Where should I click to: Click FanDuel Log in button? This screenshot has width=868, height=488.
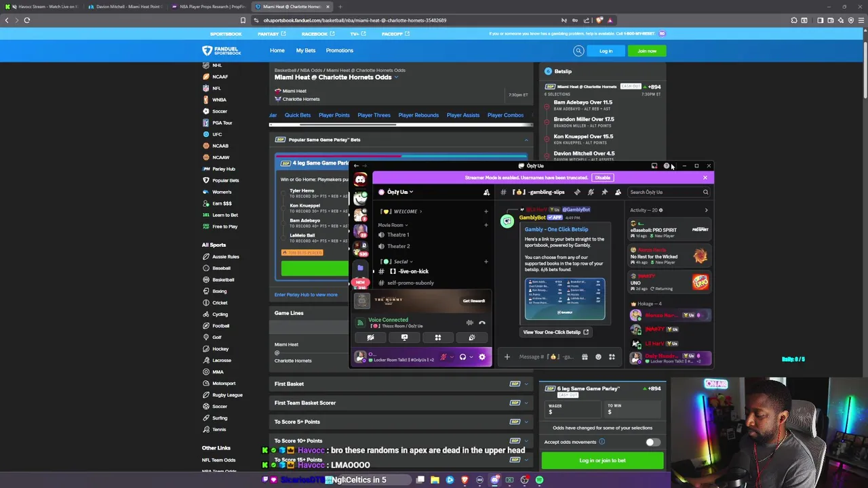pos(606,51)
